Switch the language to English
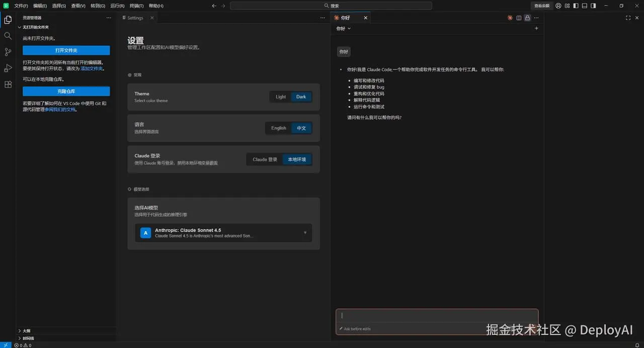This screenshot has height=348, width=644. (x=279, y=128)
